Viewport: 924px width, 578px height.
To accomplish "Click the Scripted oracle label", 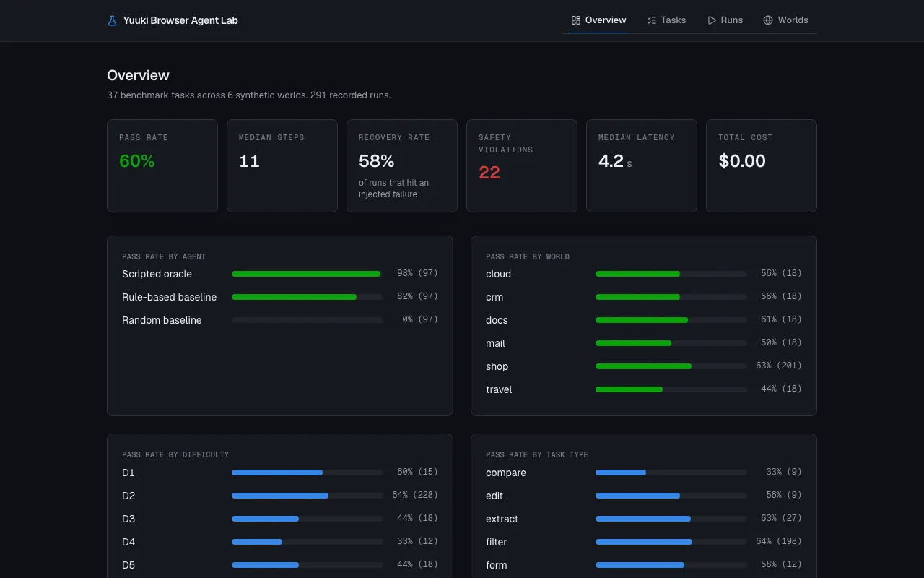I will click(x=157, y=274).
